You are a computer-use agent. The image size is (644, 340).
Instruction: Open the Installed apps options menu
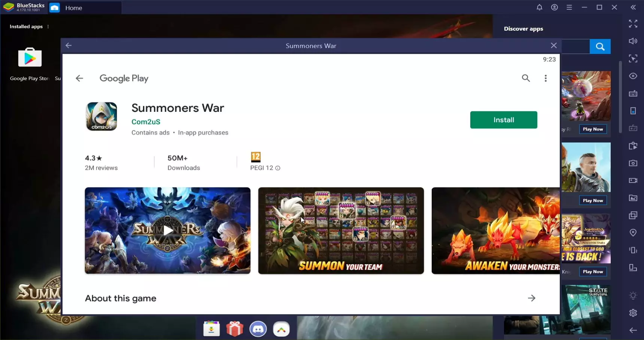48,27
